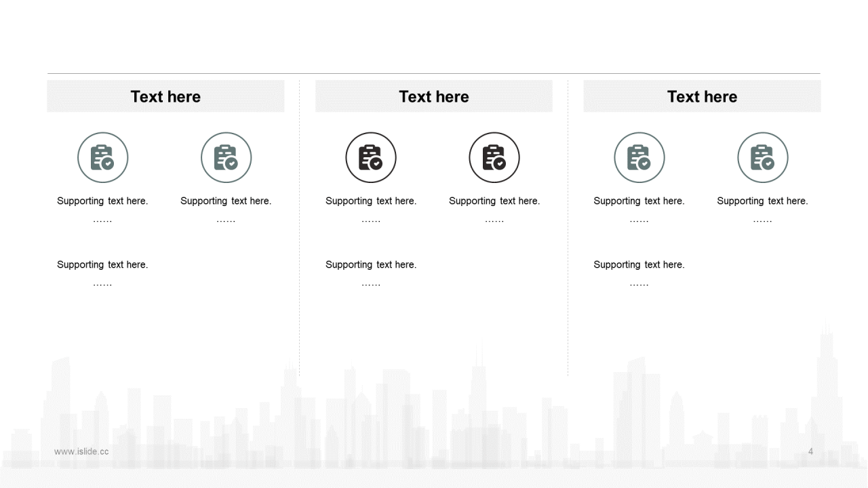Click supporting text under the right section's first icon

pos(639,201)
